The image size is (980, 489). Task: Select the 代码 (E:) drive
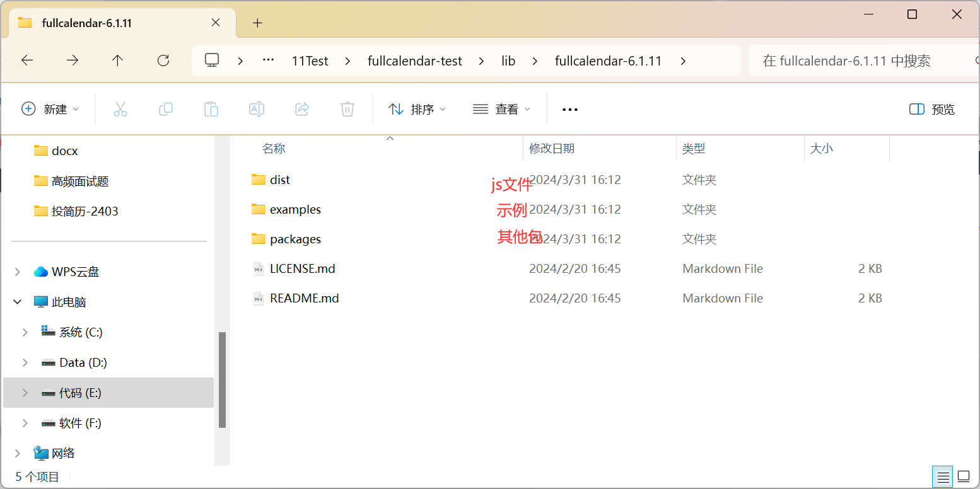pos(108,393)
